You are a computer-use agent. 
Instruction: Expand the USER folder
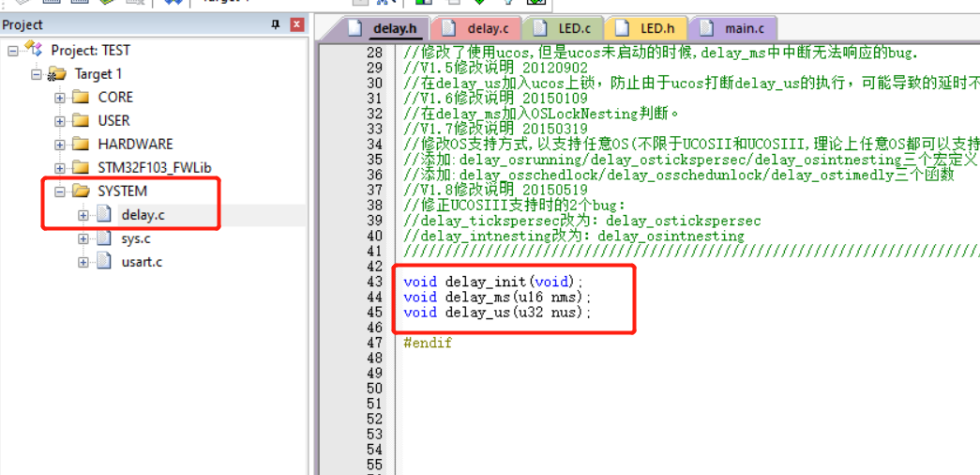pyautogui.click(x=60, y=121)
